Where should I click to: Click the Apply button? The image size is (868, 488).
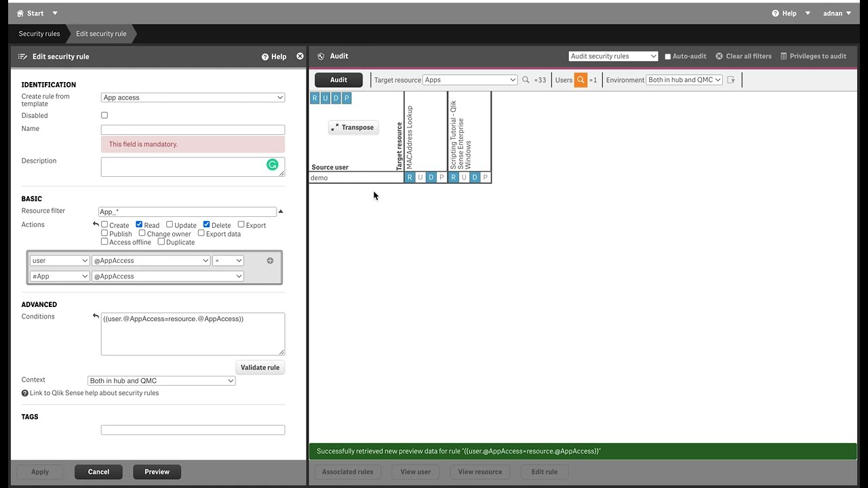tap(40, 472)
